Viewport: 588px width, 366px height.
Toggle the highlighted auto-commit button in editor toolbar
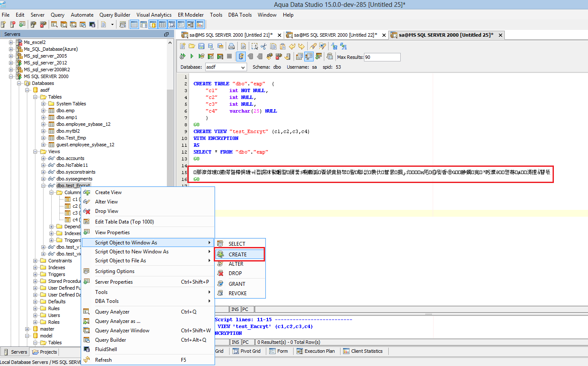[x=241, y=56]
